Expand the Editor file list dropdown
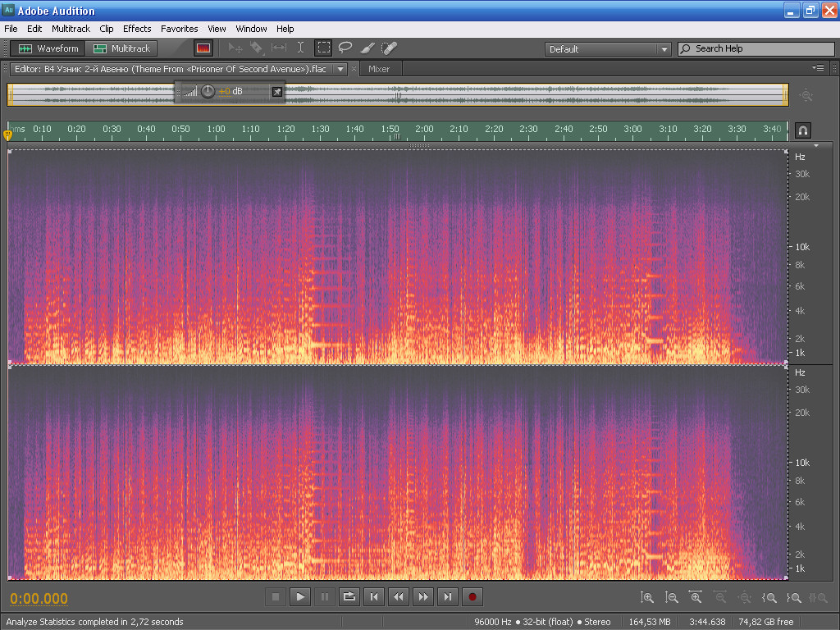The image size is (840, 630). tap(340, 69)
